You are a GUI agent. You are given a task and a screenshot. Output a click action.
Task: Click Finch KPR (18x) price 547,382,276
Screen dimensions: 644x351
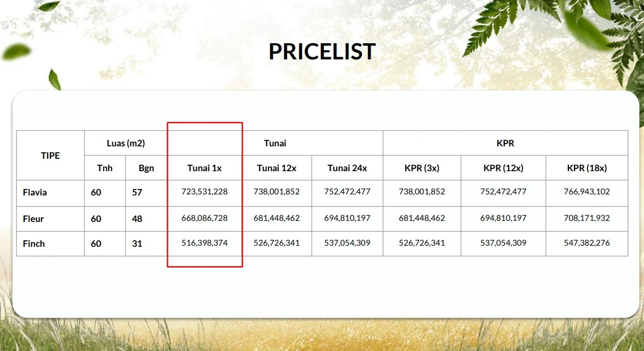(x=587, y=243)
